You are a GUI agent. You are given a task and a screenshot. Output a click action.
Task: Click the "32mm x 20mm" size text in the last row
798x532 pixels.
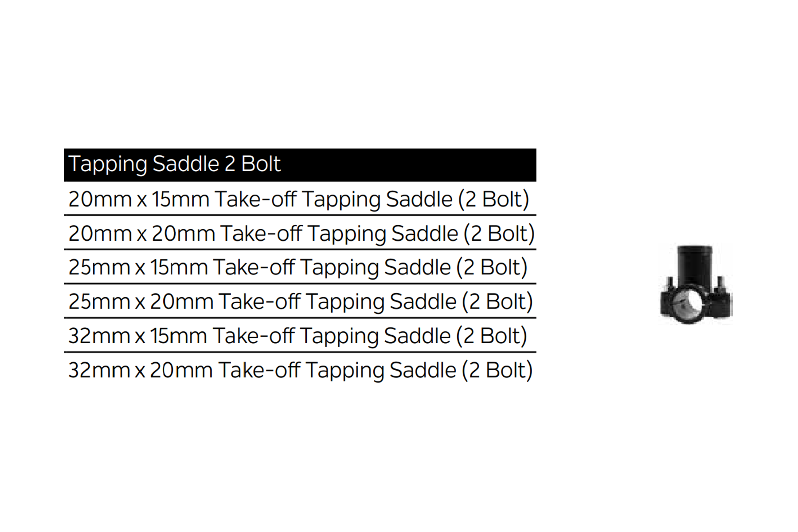pyautogui.click(x=141, y=370)
